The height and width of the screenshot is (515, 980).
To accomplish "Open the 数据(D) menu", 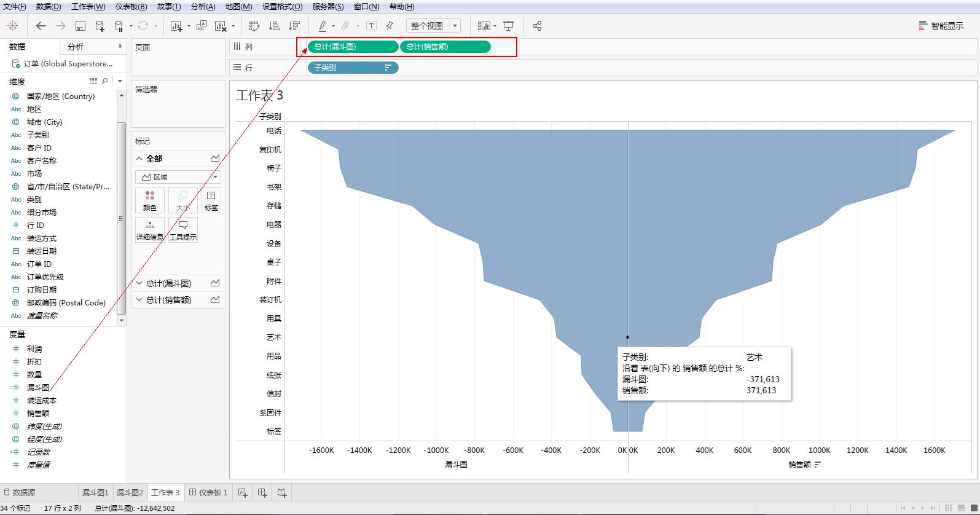I will (49, 7).
